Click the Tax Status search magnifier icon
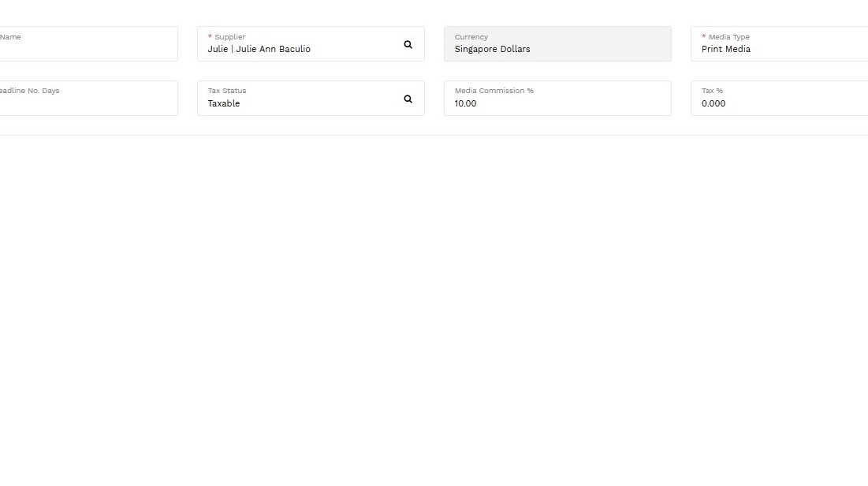 pos(408,99)
